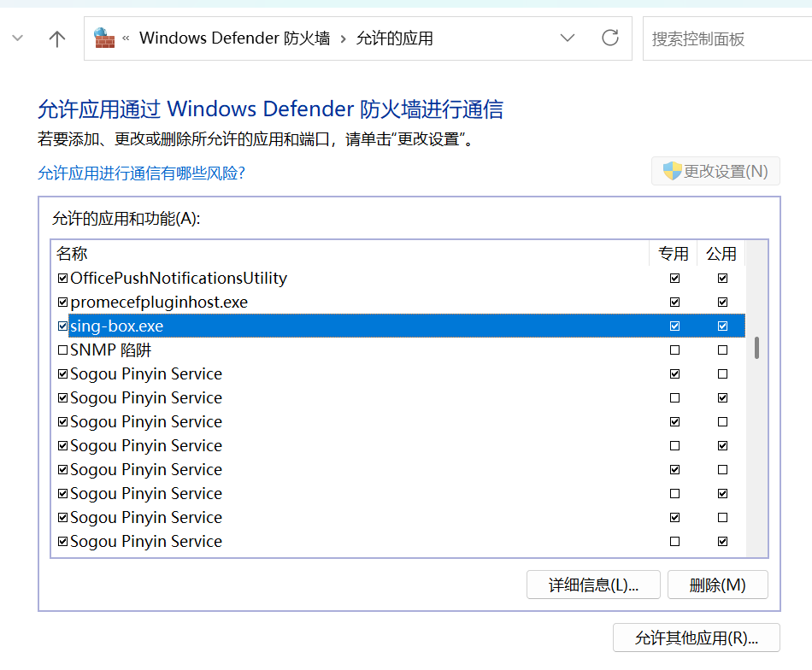
Task: Click the refresh icon in address bar
Action: coord(609,38)
